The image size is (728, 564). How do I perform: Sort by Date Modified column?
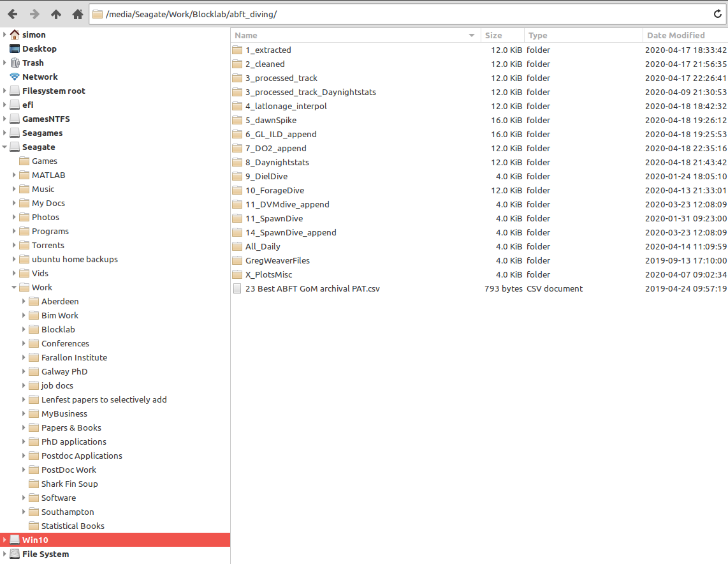click(675, 36)
